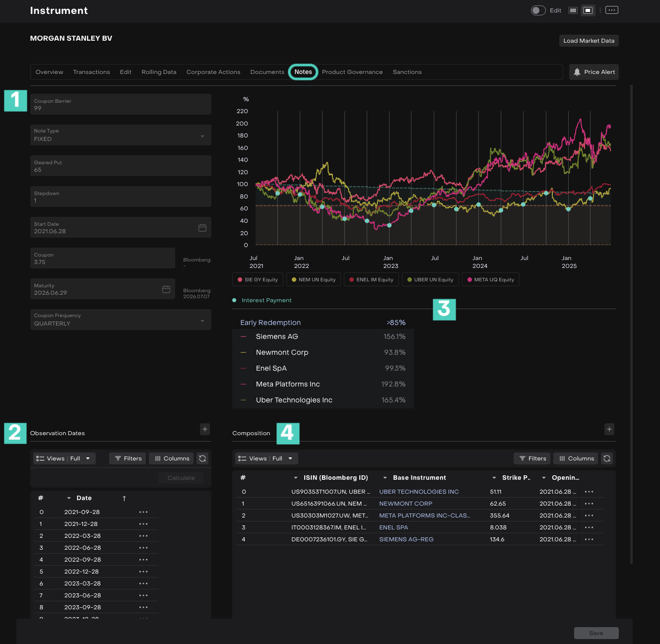Open row options for UBER TECHNOLOGIES INC

coord(589,492)
